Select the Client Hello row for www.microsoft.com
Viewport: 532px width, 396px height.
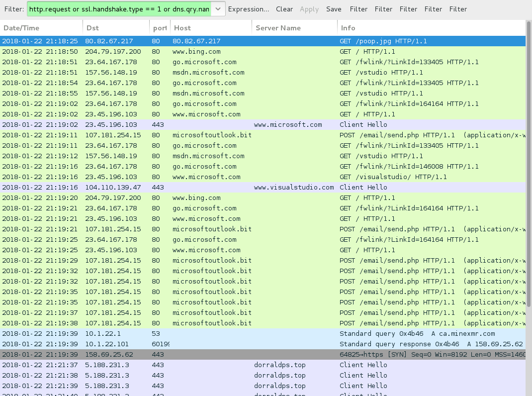point(263,125)
